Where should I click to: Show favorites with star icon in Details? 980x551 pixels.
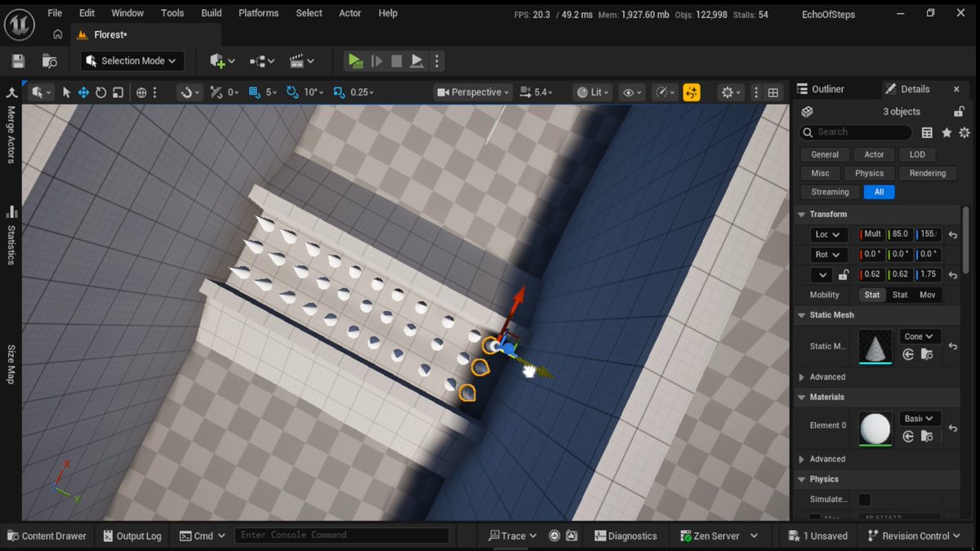(x=947, y=132)
